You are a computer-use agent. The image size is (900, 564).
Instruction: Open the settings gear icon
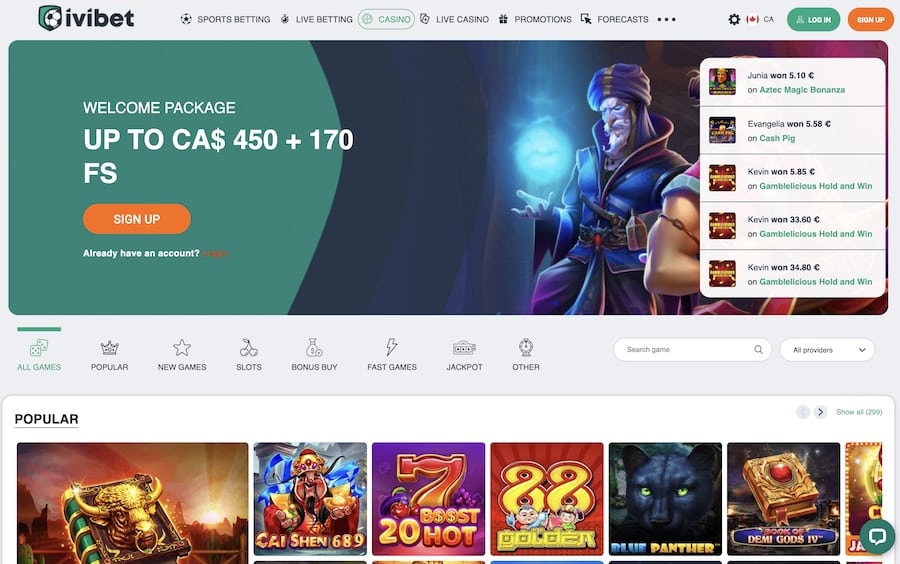[734, 20]
